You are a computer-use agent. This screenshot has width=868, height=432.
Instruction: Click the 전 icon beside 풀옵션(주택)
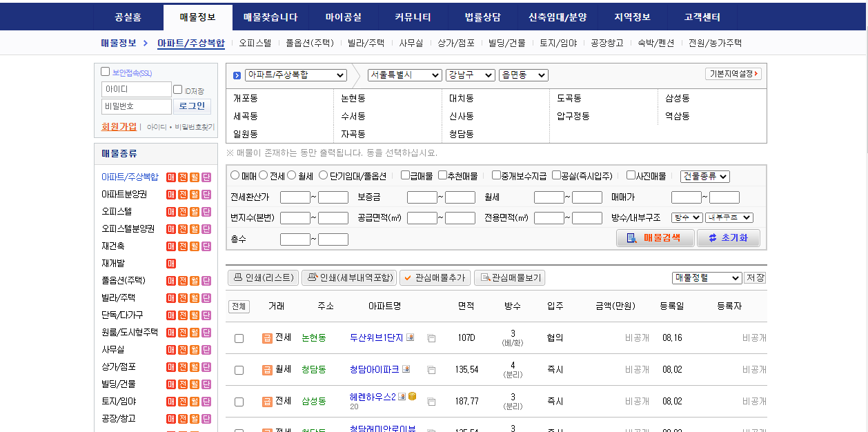click(183, 280)
